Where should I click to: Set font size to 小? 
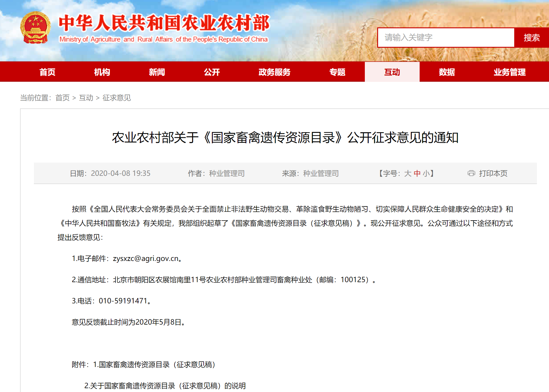[x=426, y=173]
